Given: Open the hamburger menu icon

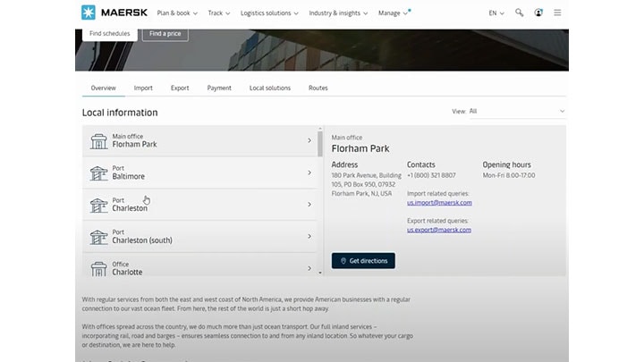Looking at the screenshot, I should pyautogui.click(x=558, y=13).
